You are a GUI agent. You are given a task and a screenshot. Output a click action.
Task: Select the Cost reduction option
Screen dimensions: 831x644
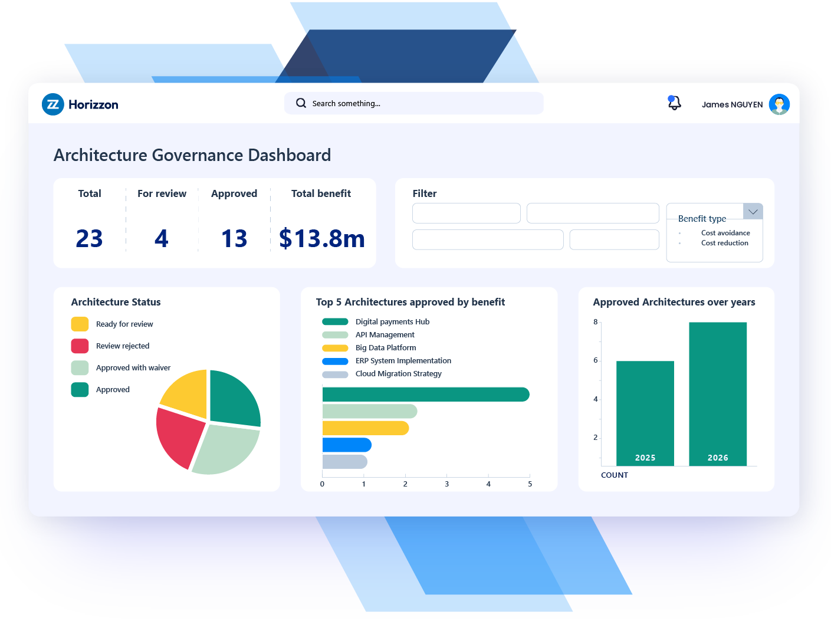pyautogui.click(x=724, y=242)
